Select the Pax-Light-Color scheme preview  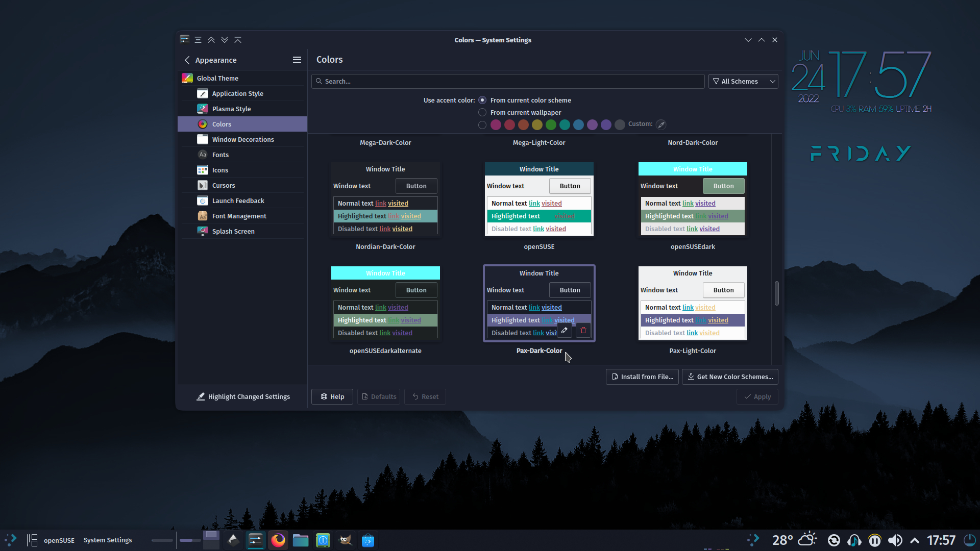point(693,304)
